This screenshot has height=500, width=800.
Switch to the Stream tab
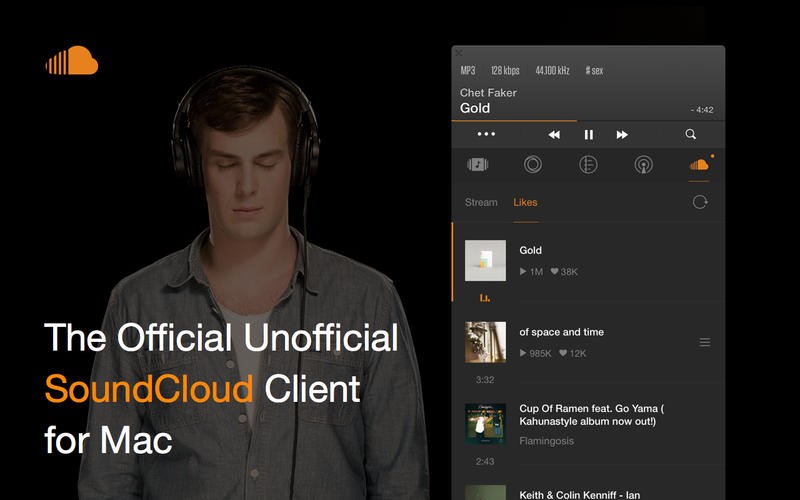(x=481, y=203)
